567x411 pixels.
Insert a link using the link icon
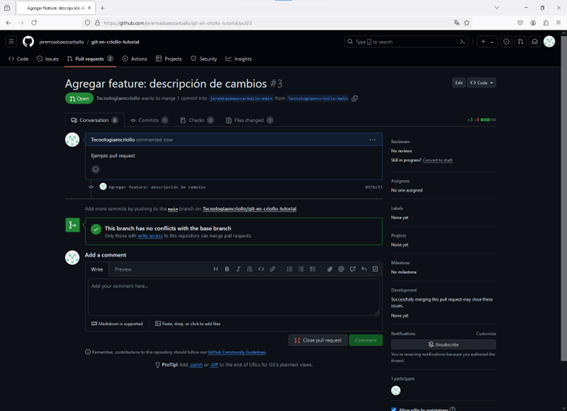(x=272, y=269)
